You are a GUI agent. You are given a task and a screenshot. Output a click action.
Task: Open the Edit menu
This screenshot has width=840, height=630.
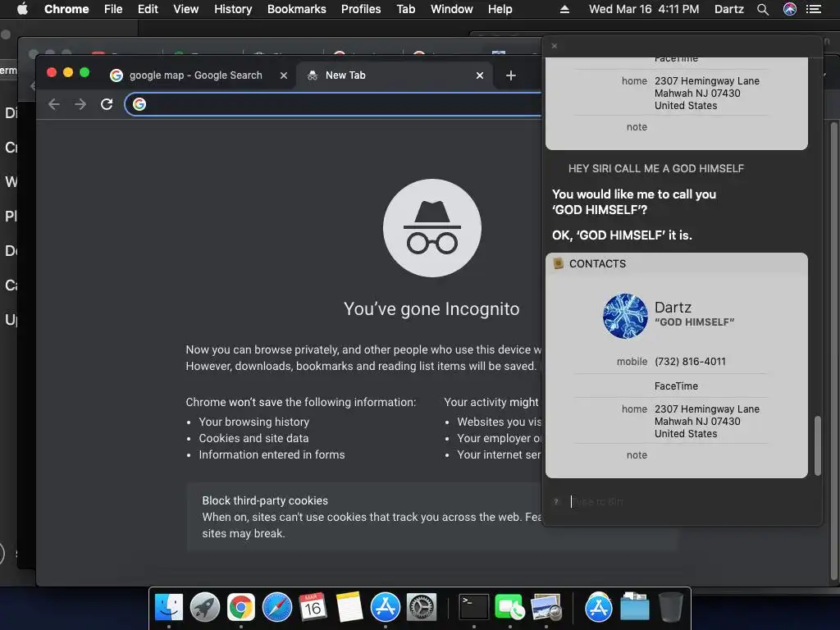click(x=148, y=9)
